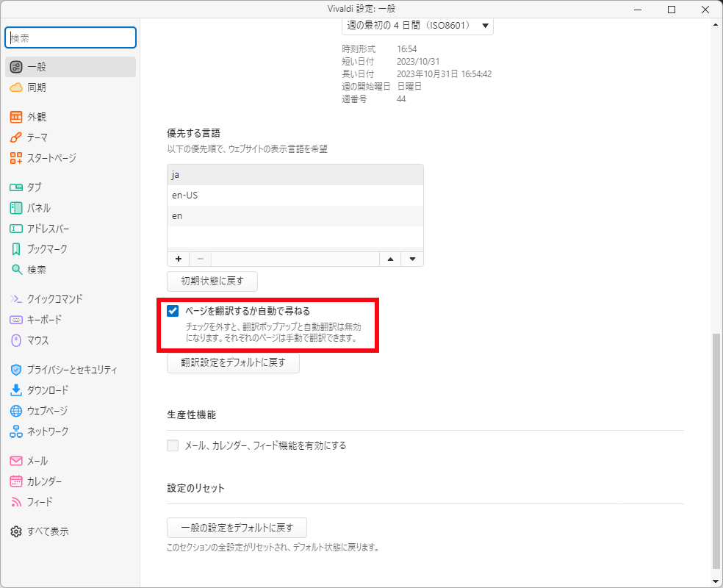
Task: Click the 検索 magnifier icon in sidebar
Action: (x=16, y=270)
